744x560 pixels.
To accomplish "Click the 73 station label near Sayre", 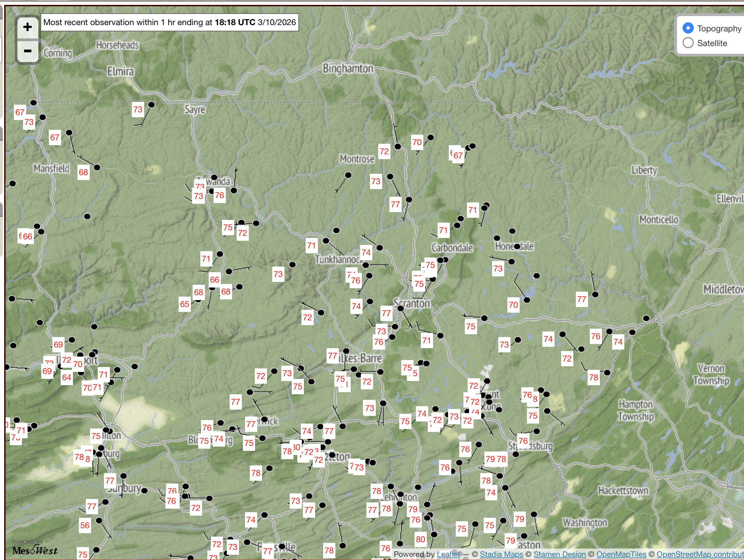I will coord(138,110).
